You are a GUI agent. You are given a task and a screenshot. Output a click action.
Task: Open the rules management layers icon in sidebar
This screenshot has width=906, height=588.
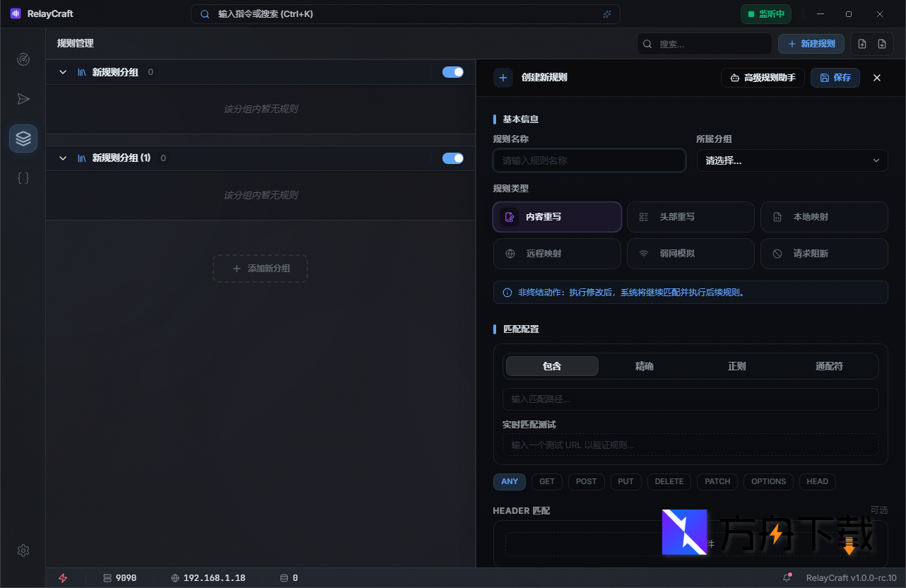pos(23,138)
